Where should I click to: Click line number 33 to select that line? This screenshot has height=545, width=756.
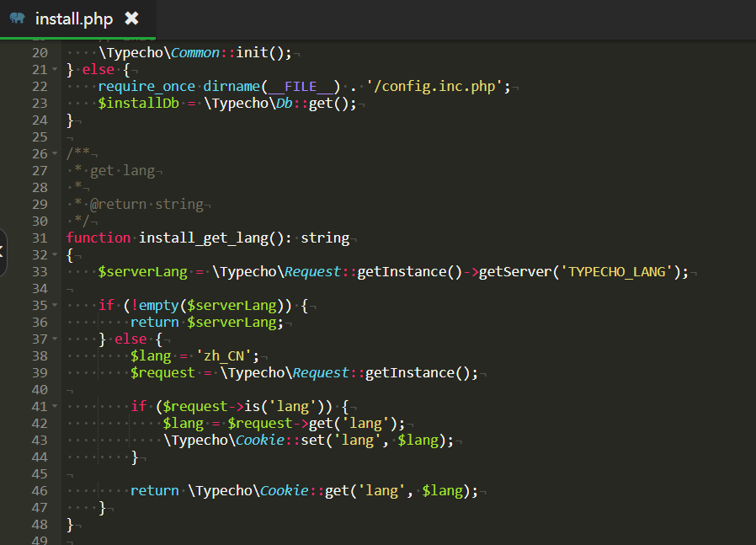pyautogui.click(x=40, y=271)
